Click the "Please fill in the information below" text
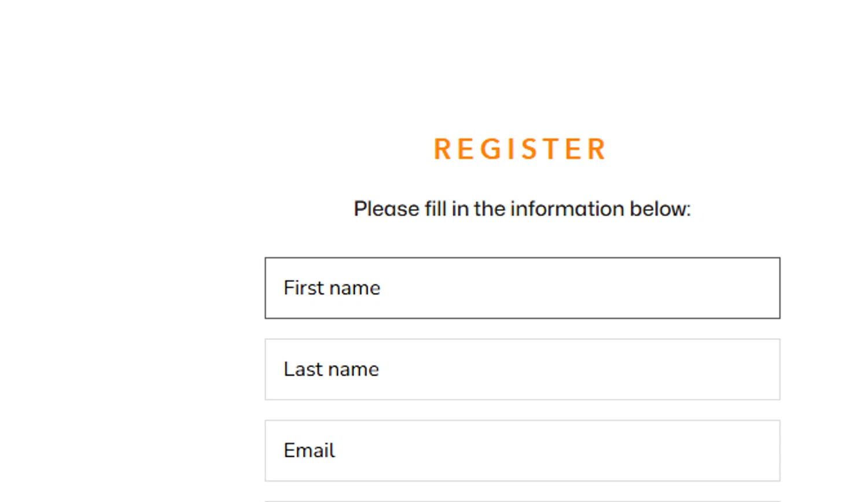This screenshot has height=502, width=868. coord(522,208)
